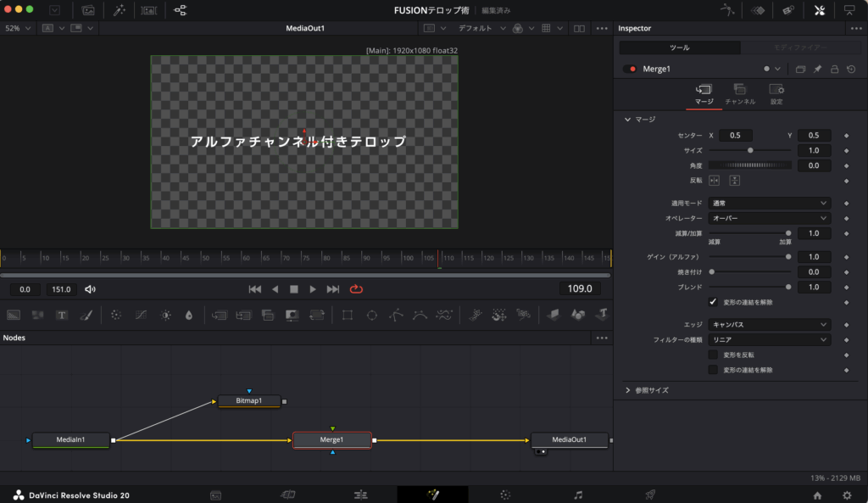
Task: Pin the Merge1 inspector controls
Action: 818,69
